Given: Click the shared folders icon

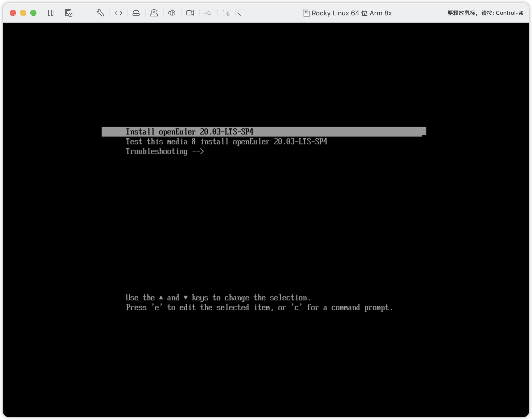Looking at the screenshot, I should click(226, 13).
